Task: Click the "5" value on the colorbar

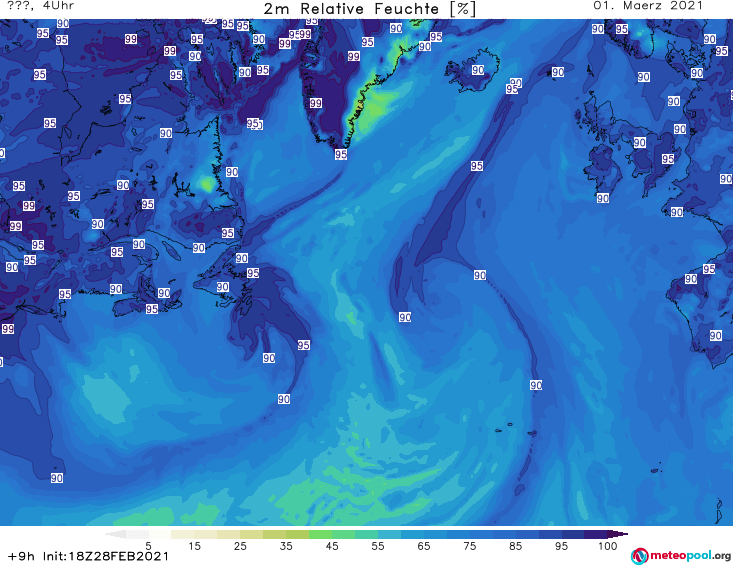Action: [148, 546]
